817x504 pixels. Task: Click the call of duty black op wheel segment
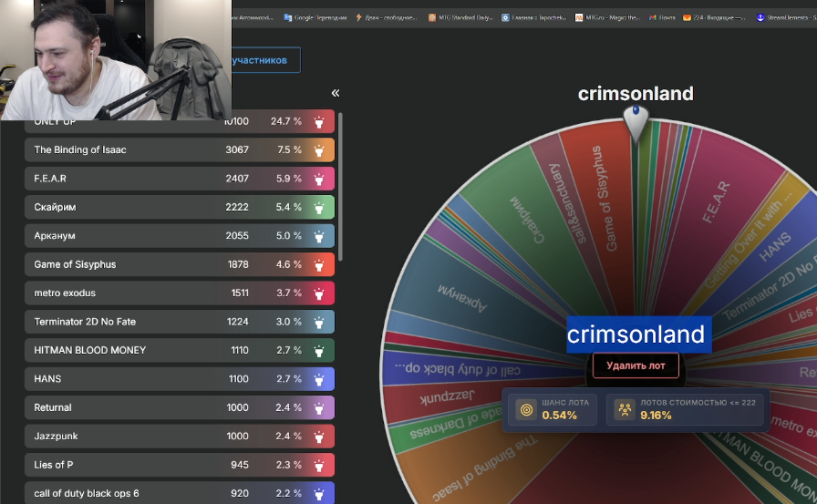pyautogui.click(x=457, y=368)
